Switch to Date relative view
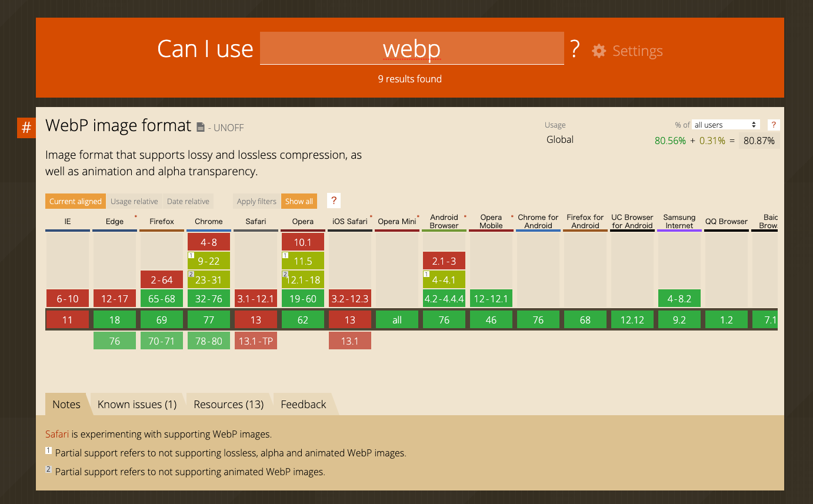The height and width of the screenshot is (504, 813). (188, 201)
